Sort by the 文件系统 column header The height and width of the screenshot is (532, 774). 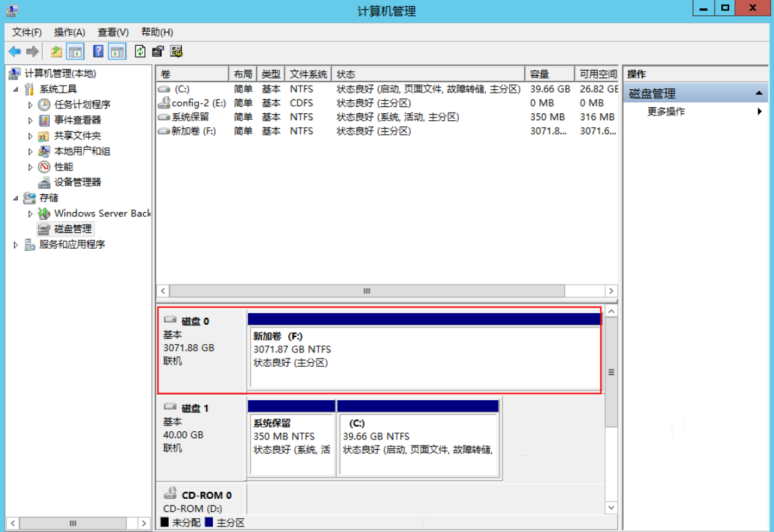308,74
